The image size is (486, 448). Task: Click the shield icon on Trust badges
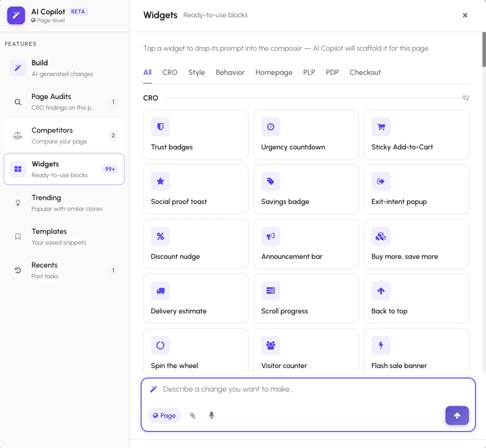pos(160,127)
